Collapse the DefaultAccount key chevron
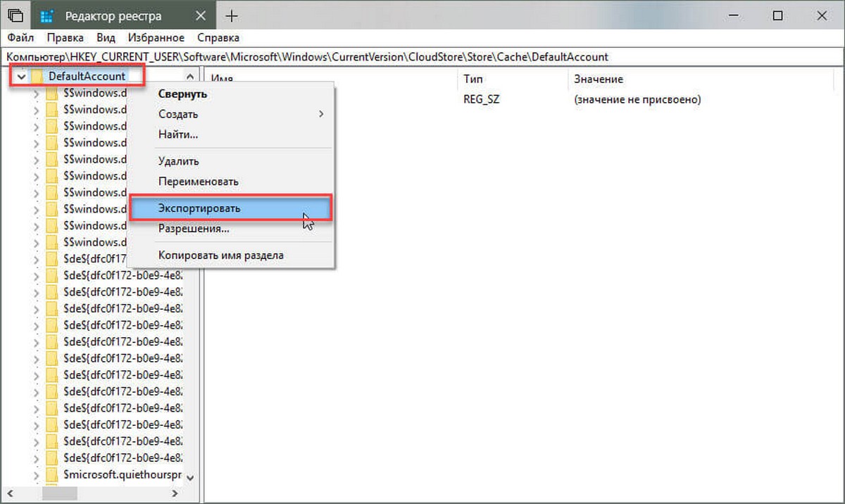Viewport: 845px width, 504px height. click(21, 76)
